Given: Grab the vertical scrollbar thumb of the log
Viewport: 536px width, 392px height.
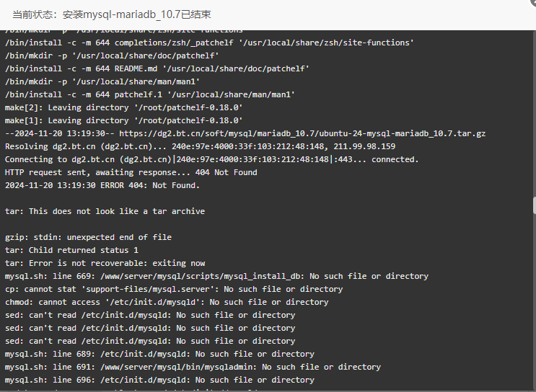Looking at the screenshot, I should [x=535, y=205].
